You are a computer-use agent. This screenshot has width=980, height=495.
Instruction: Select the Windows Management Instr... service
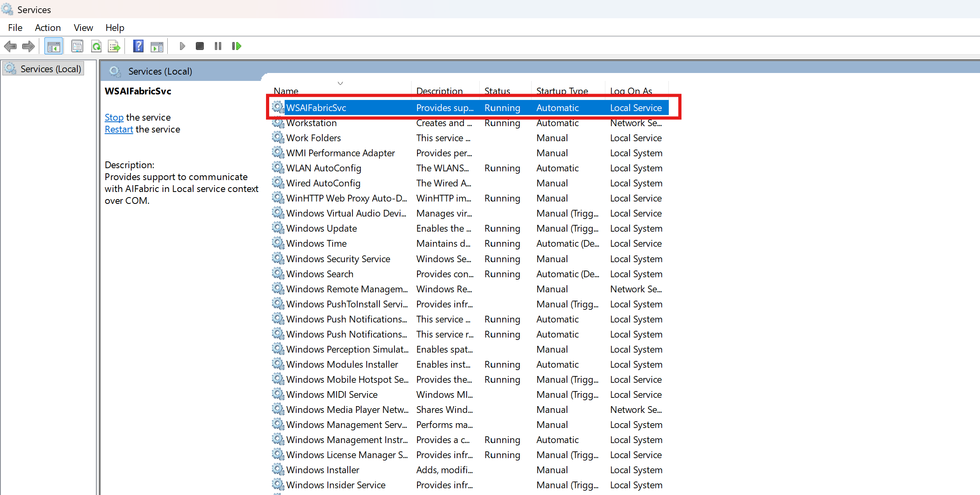pos(347,440)
